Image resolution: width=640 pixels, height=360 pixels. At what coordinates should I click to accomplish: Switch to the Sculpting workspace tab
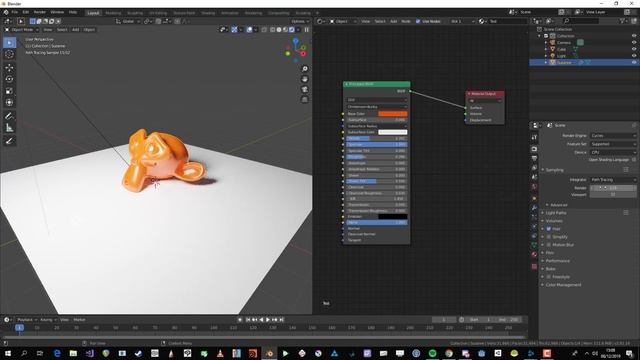coord(135,13)
